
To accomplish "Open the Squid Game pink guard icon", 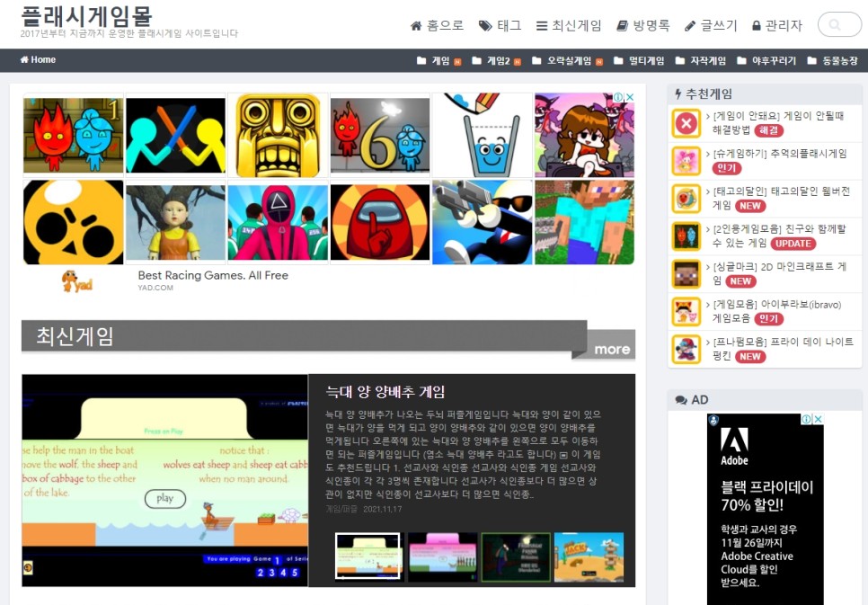I will [x=278, y=222].
